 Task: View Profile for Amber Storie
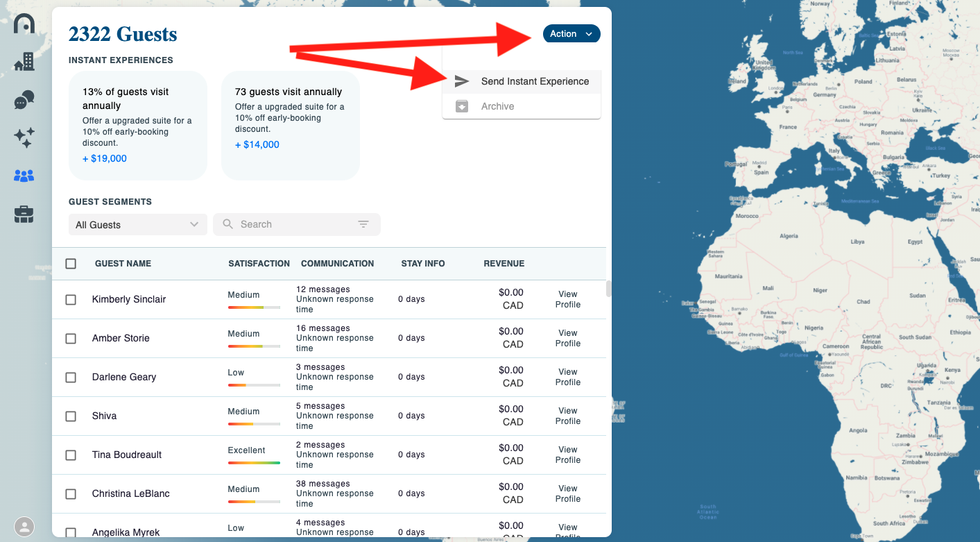point(567,338)
